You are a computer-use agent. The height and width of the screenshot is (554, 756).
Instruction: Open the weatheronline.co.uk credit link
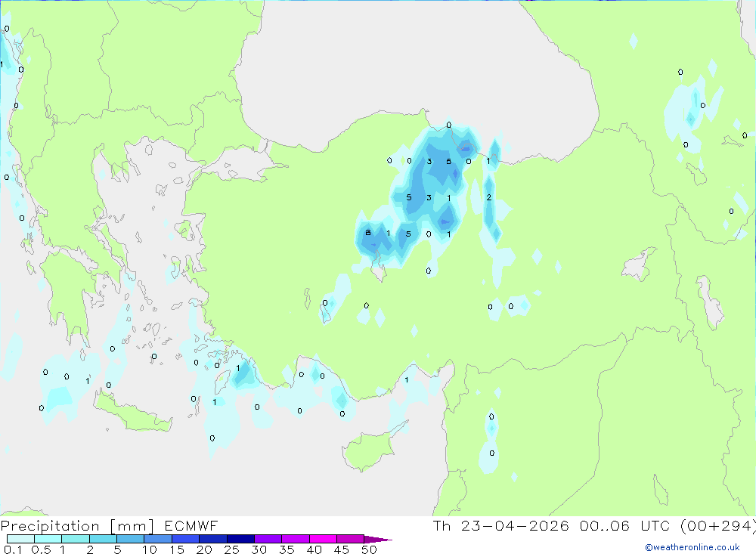692,547
